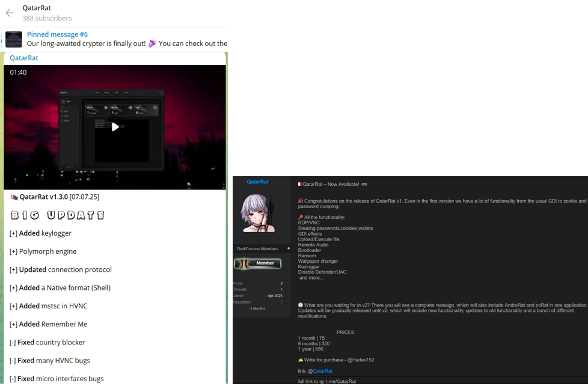Select the Fixed many HVNC bugs line
Viewport: 588px width, 386px height.
point(50,361)
